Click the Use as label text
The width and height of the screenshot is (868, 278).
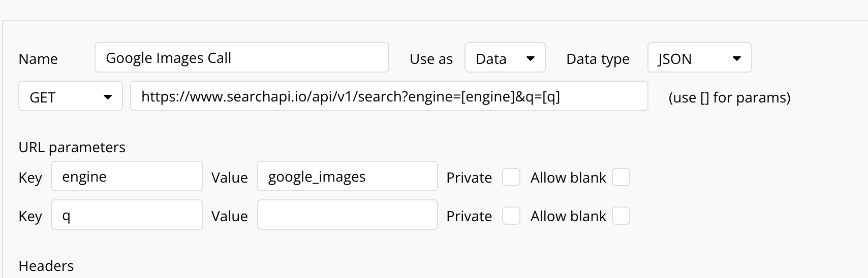[x=431, y=59]
